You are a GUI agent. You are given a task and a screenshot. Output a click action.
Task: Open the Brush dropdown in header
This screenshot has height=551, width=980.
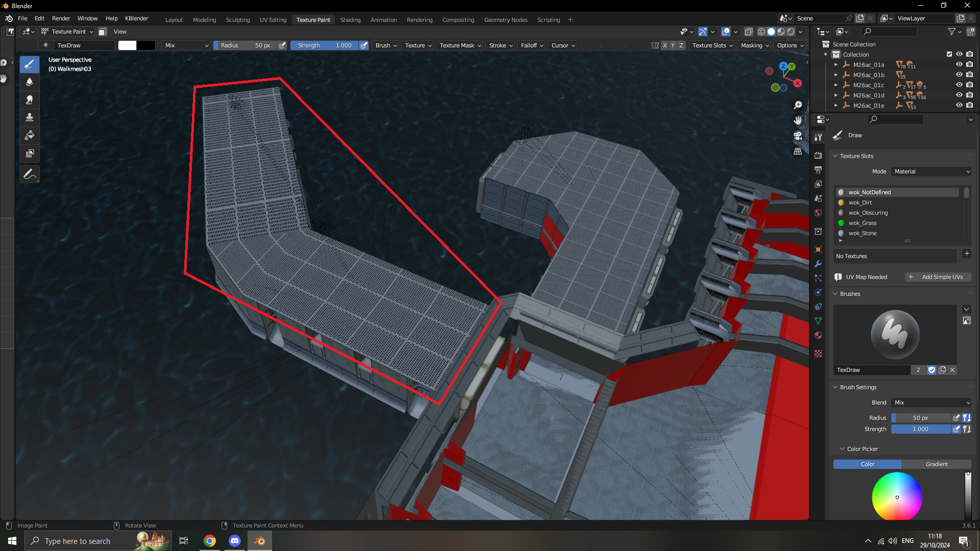[x=386, y=45]
